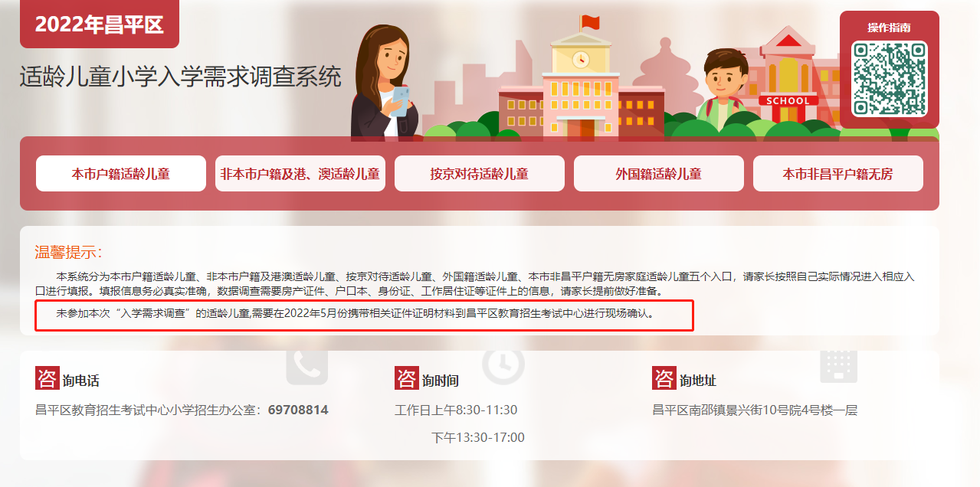980x487 pixels.
Task: Click the gray clock icon
Action: click(503, 365)
